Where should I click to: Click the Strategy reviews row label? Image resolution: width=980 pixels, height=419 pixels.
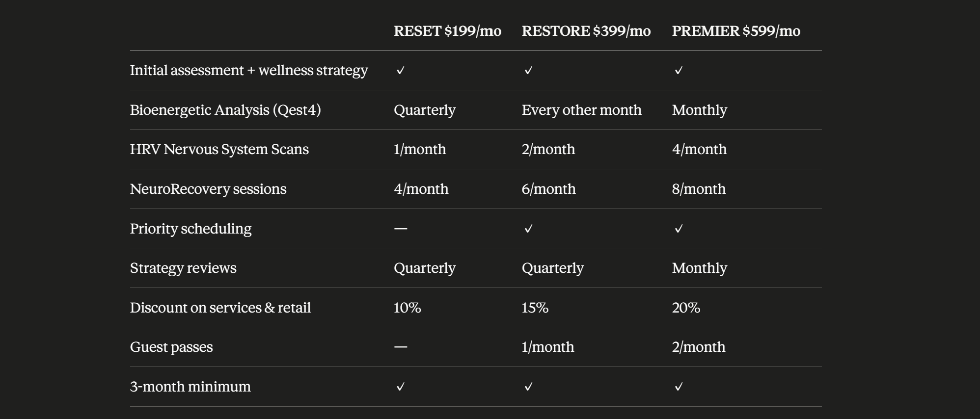coord(183,268)
